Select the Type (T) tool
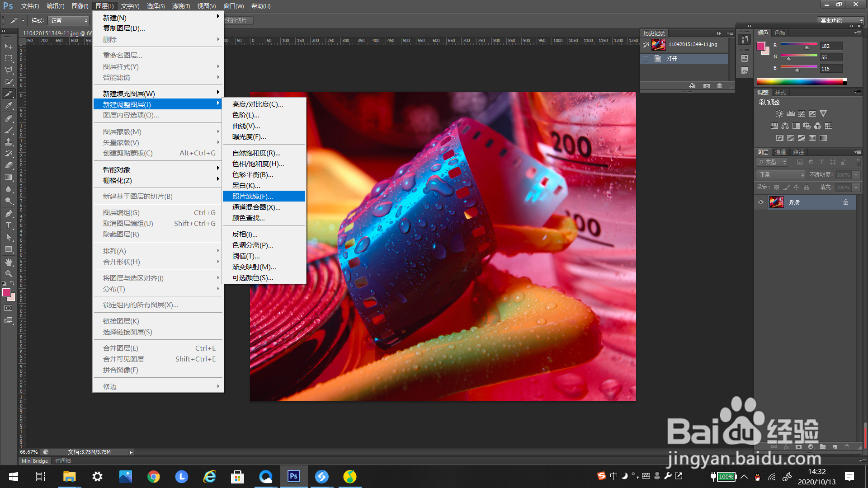868x488 pixels. 9,225
